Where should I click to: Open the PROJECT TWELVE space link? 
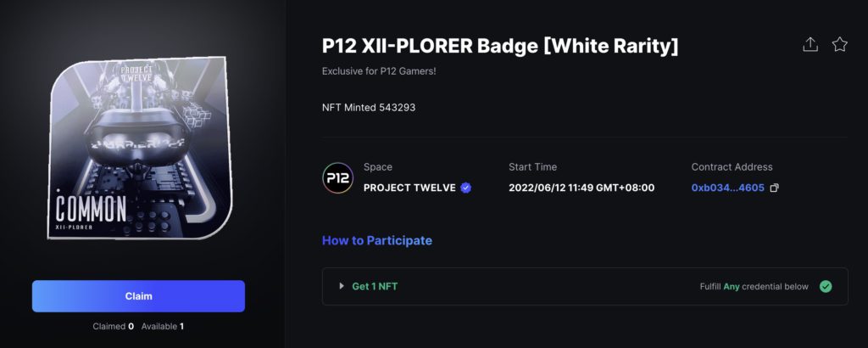point(409,188)
